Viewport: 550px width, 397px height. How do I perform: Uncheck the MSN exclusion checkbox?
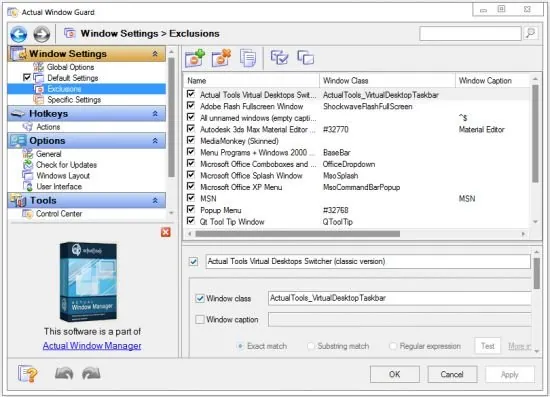191,198
